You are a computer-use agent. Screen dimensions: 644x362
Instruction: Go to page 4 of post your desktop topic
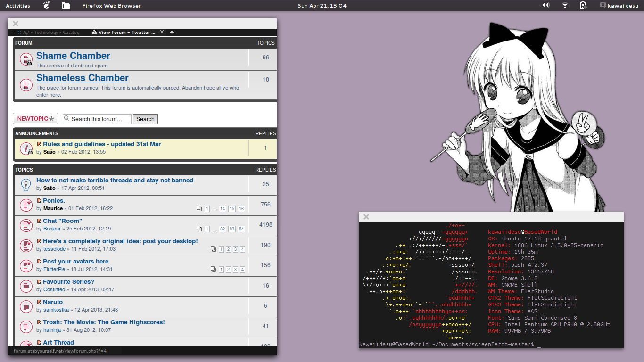click(x=242, y=249)
